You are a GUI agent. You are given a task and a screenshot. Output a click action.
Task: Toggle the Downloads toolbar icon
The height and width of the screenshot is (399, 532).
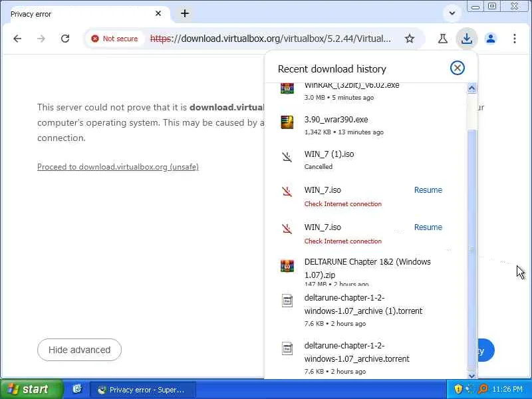pyautogui.click(x=467, y=39)
